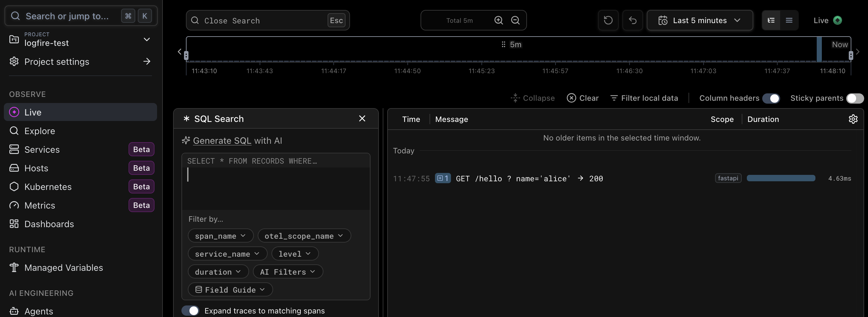Shift timeline earlier with left chevron
Image resolution: width=868 pixels, height=317 pixels.
179,52
